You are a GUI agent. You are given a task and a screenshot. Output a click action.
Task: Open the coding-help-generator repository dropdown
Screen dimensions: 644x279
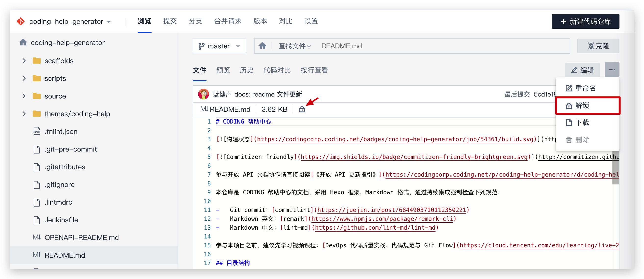(70, 21)
